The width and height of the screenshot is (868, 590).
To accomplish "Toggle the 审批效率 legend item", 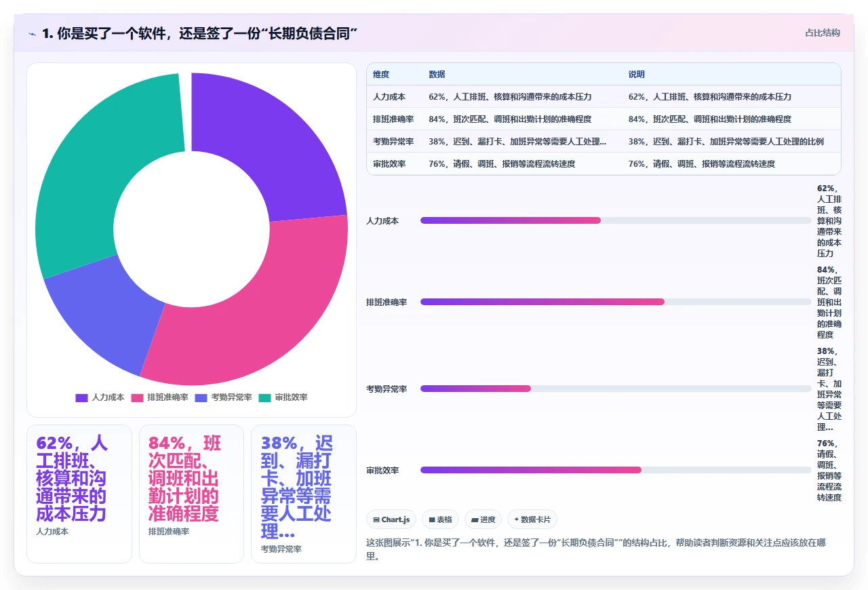I will click(x=283, y=397).
